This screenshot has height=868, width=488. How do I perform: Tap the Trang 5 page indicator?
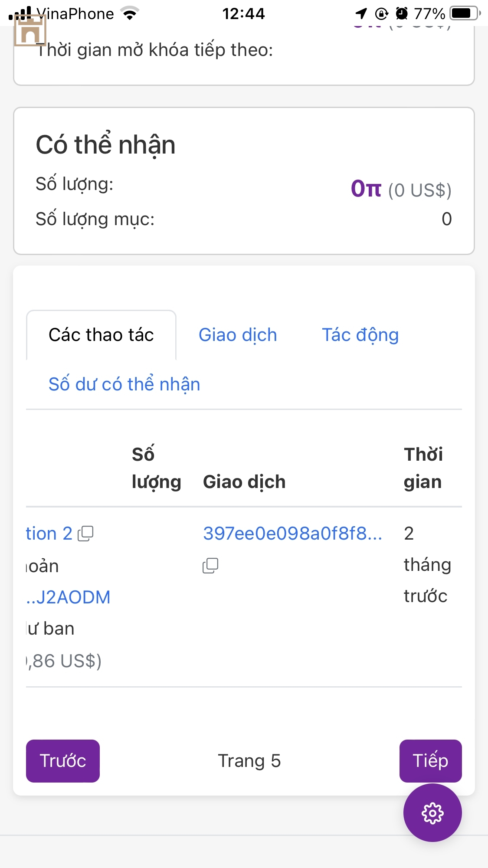coord(249,761)
